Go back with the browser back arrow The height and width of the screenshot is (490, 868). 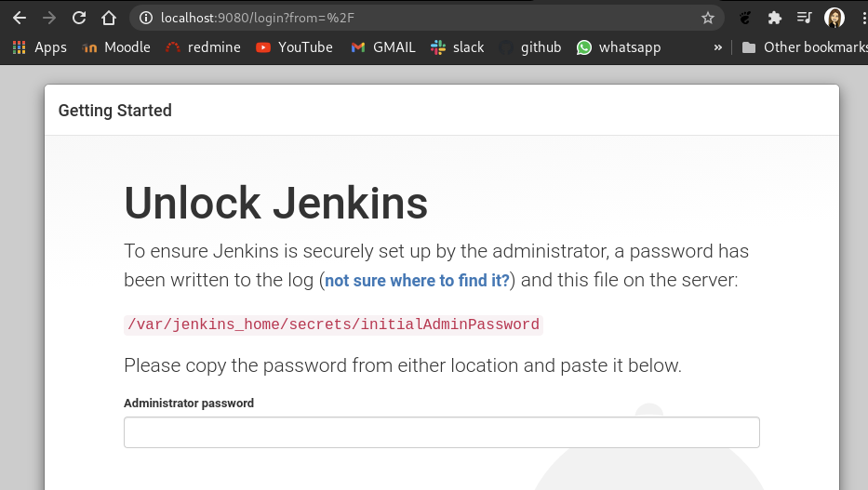point(20,18)
